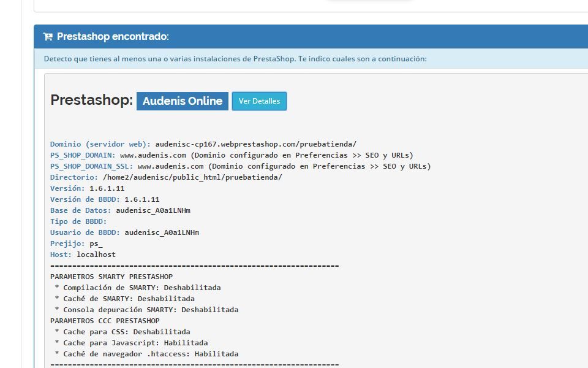Select the audenisc-cp167.webprestashop.com/pruebatienda/ domain value
The height and width of the screenshot is (368, 588).
[256, 144]
